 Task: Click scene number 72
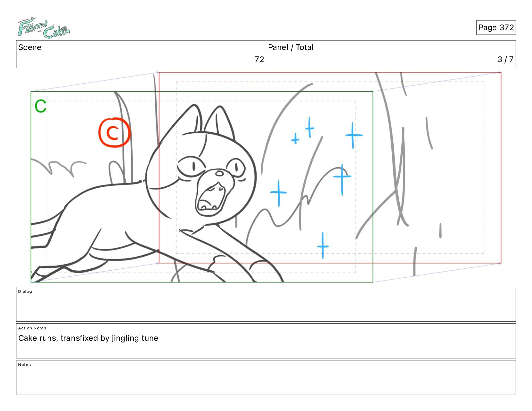pos(259,59)
